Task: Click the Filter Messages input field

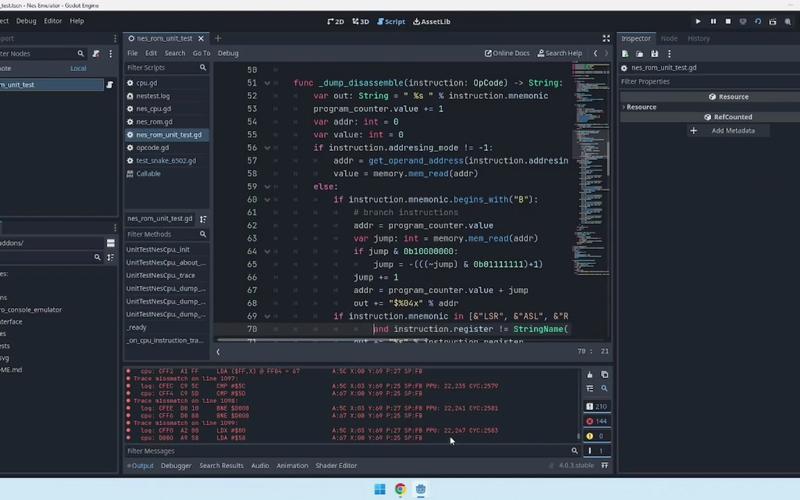Action: tap(347, 451)
